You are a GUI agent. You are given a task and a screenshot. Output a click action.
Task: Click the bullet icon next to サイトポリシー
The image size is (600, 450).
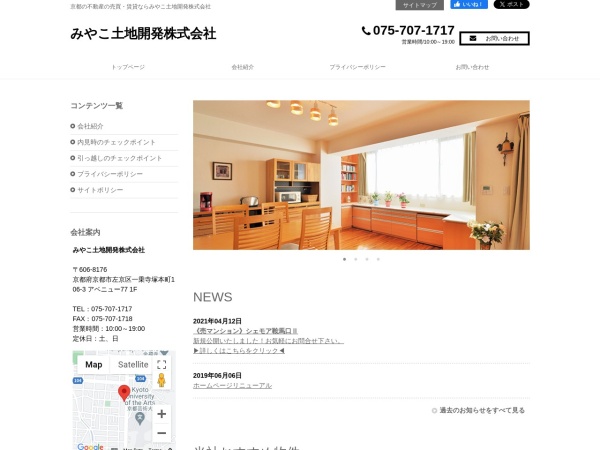[x=73, y=190]
